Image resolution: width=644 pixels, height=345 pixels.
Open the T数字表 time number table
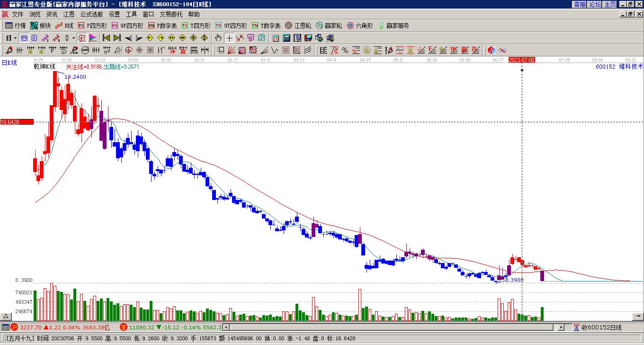click(266, 26)
